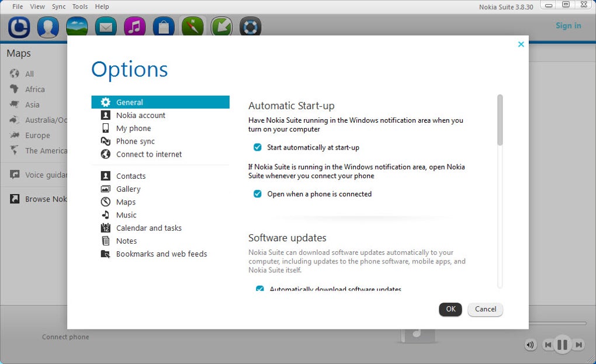Image resolution: width=596 pixels, height=364 pixels.
Task: Untick Open when a phone is connected
Action: (x=257, y=194)
